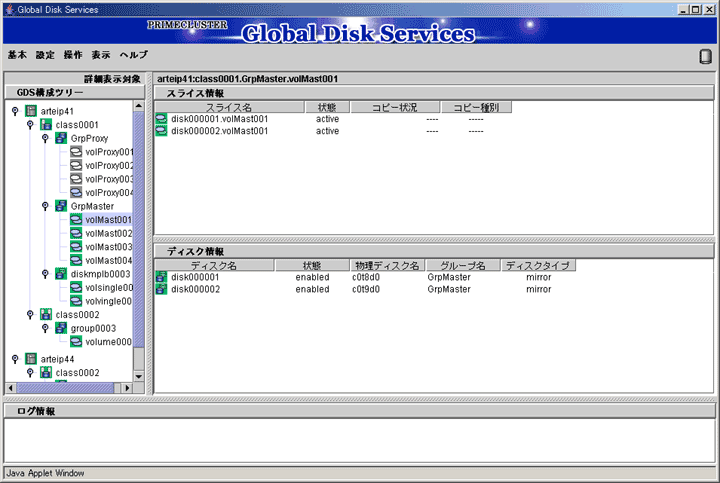Click the ディスクタイプ column header
Image resolution: width=720 pixels, height=483 pixels.
click(x=538, y=265)
